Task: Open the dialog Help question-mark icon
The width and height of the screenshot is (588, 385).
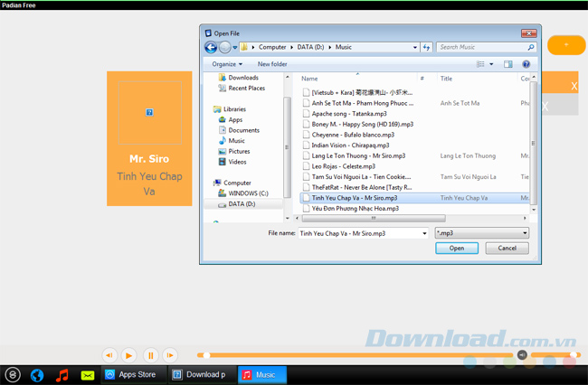Action: [526, 64]
